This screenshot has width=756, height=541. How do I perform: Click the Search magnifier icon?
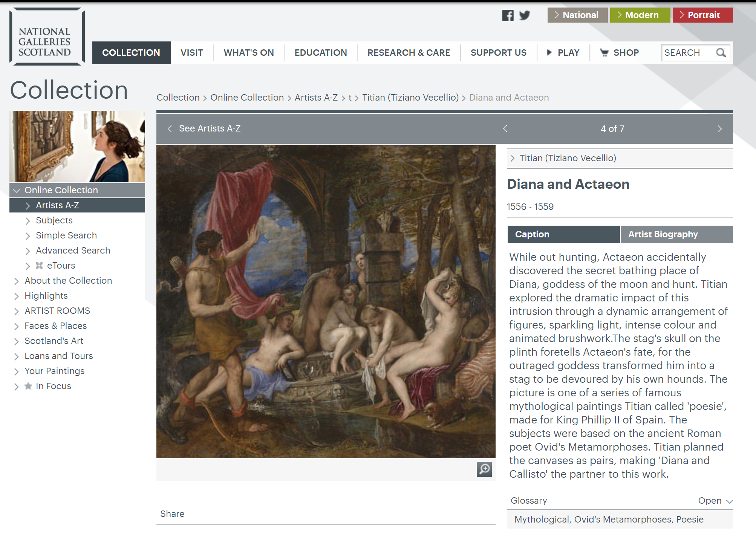point(721,53)
